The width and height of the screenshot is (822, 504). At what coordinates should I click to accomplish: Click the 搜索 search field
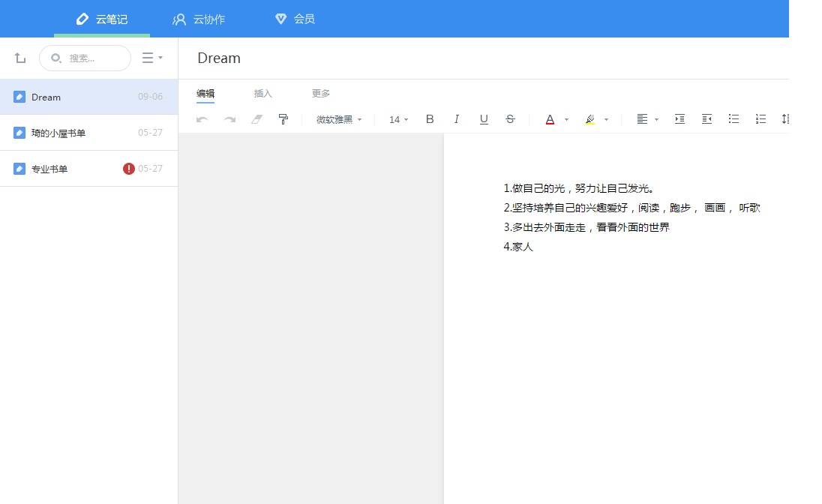(85, 58)
